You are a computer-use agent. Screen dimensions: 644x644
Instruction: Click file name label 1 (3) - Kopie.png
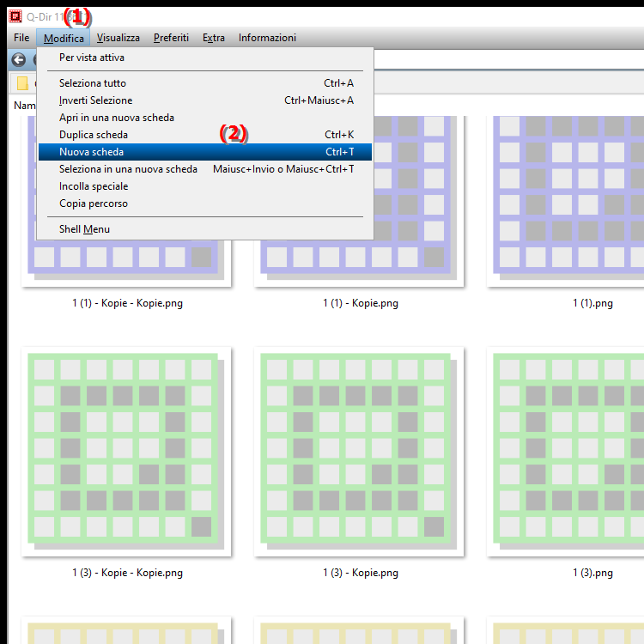[x=360, y=573]
